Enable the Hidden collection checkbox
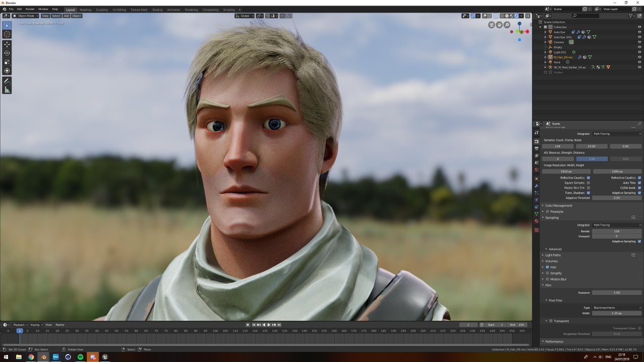Screen dimensions: 644x362 pyautogui.click(x=546, y=72)
